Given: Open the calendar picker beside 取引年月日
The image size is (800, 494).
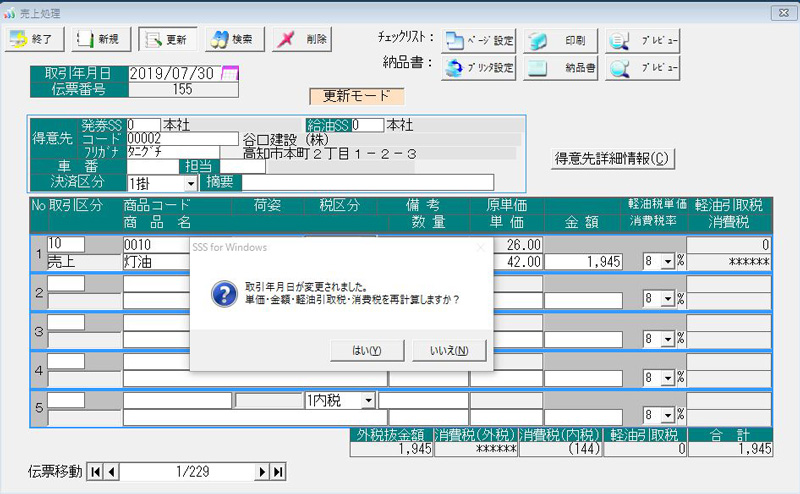Looking at the screenshot, I should (230, 73).
